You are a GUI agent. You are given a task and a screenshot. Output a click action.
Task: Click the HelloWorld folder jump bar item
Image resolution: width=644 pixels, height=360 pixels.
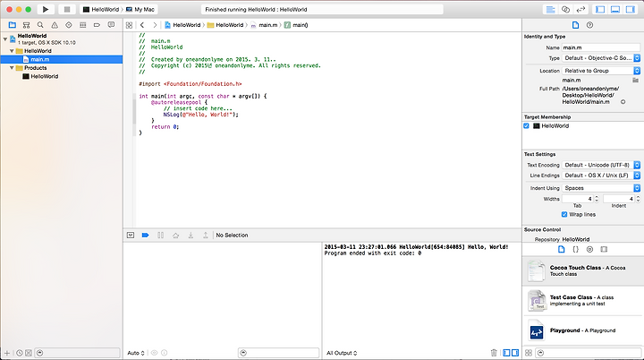[x=225, y=25]
